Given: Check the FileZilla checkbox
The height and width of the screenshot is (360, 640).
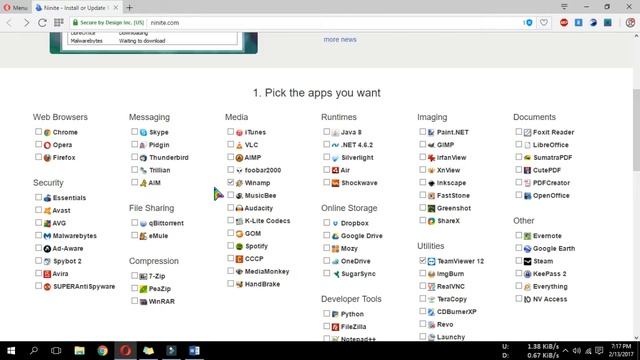Looking at the screenshot, I should [327, 326].
